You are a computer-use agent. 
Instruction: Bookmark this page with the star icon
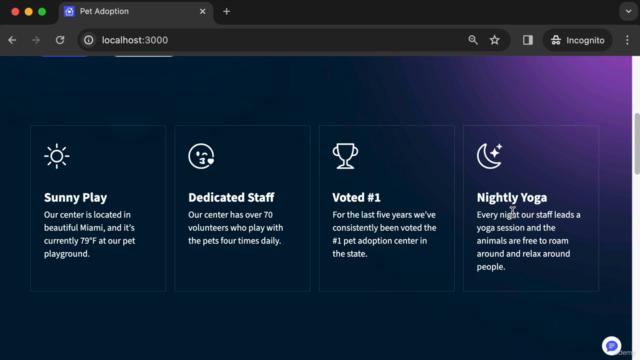point(495,40)
